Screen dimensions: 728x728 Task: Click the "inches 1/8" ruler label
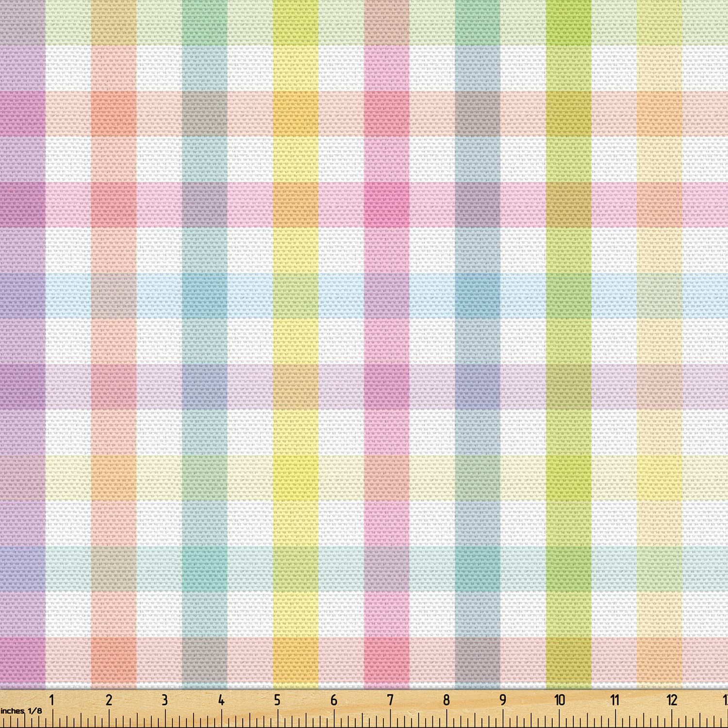(21, 711)
